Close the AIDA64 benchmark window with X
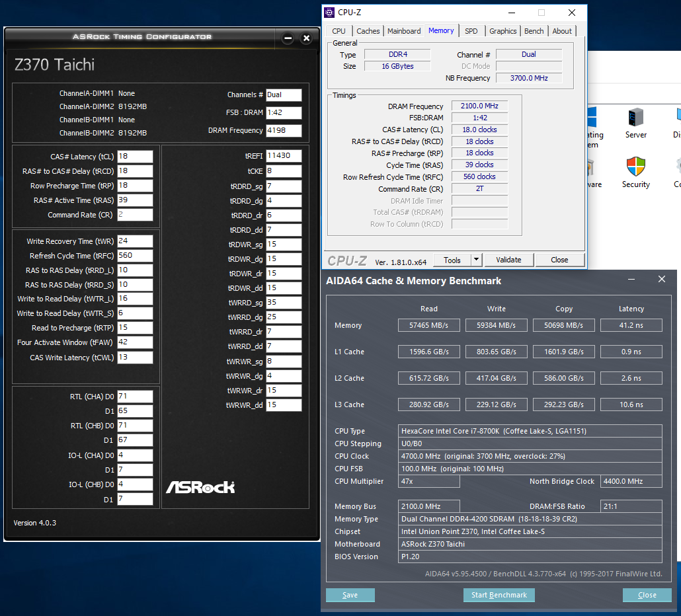Image resolution: width=681 pixels, height=616 pixels. coord(661,279)
